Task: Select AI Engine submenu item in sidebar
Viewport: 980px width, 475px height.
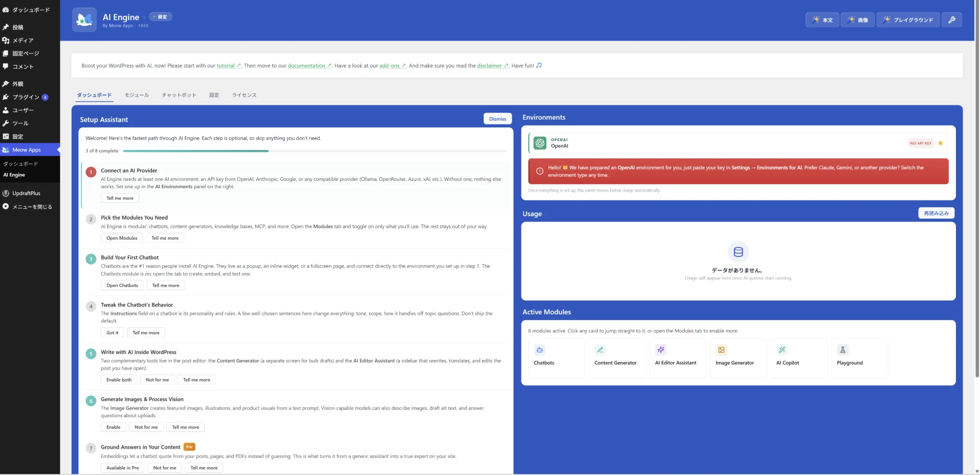Action: pyautogui.click(x=14, y=175)
